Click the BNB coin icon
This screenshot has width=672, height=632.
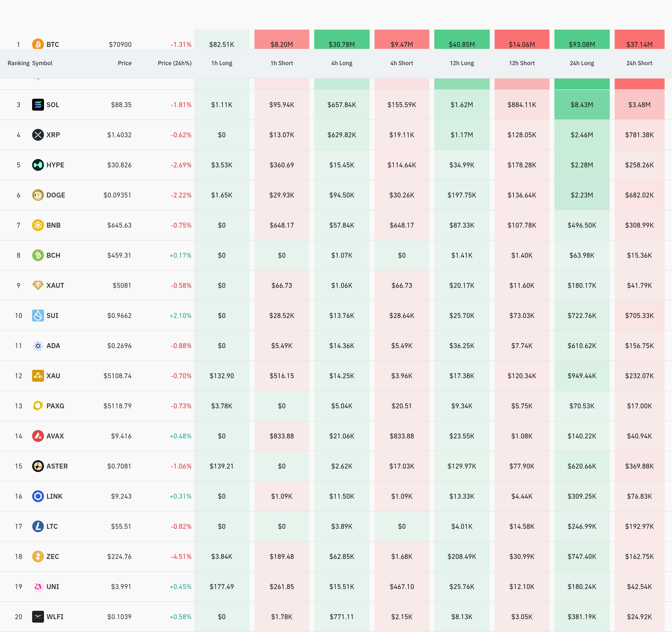click(38, 225)
